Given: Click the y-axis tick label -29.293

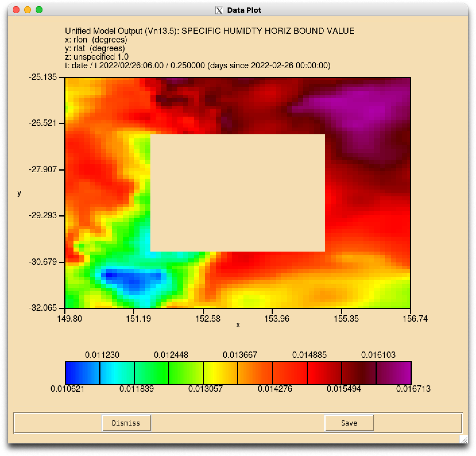Looking at the screenshot, I should [x=43, y=215].
